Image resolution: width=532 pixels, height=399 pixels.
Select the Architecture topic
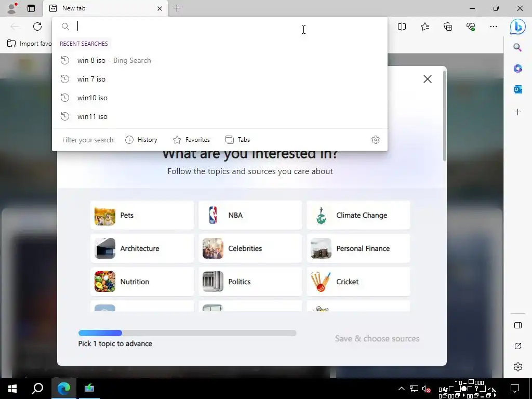point(142,248)
